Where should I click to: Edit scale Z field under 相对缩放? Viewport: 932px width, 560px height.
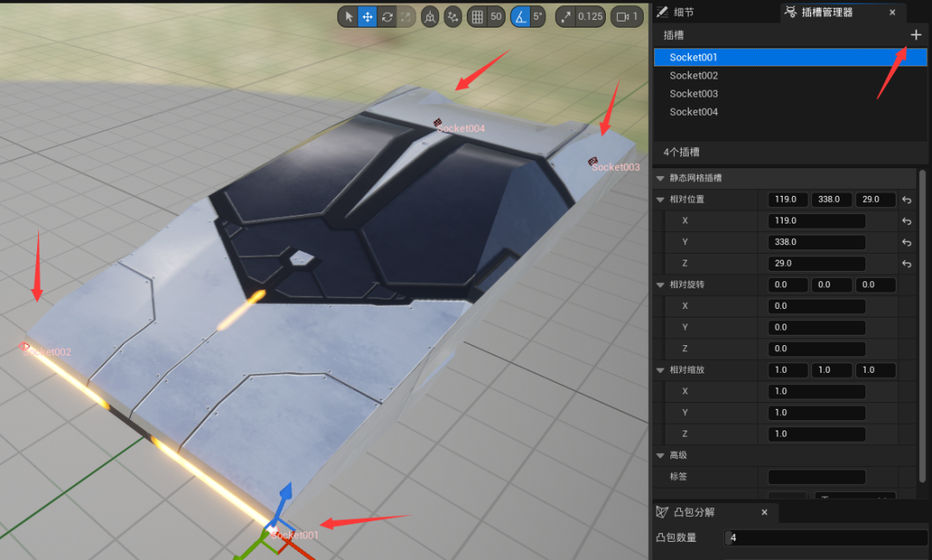[816, 434]
